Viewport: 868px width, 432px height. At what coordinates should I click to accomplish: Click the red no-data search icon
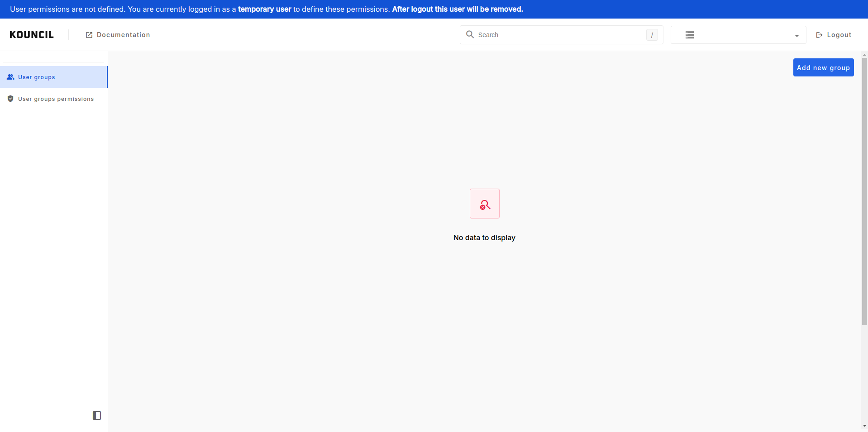[x=484, y=204]
